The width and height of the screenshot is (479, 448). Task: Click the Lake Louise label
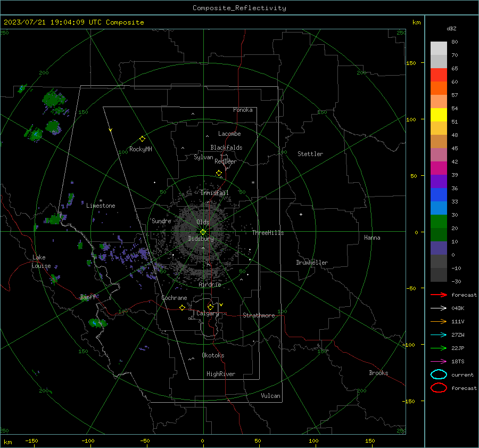(41, 262)
